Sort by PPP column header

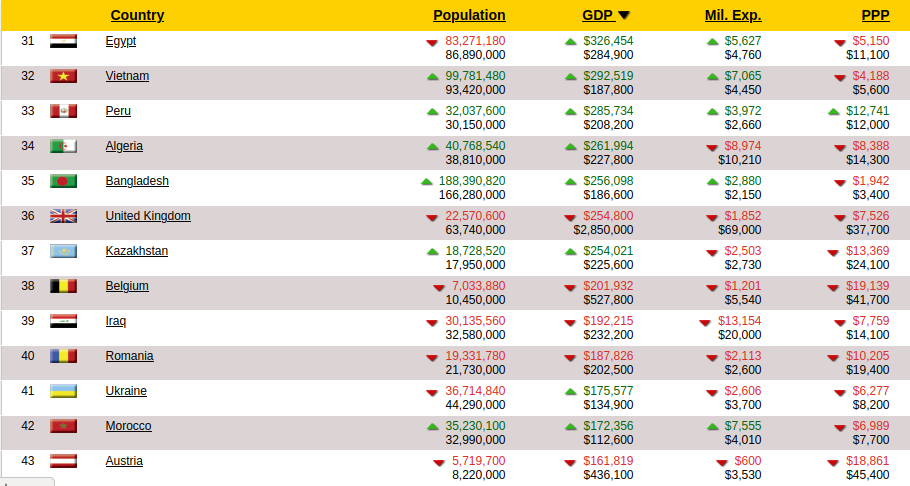875,15
